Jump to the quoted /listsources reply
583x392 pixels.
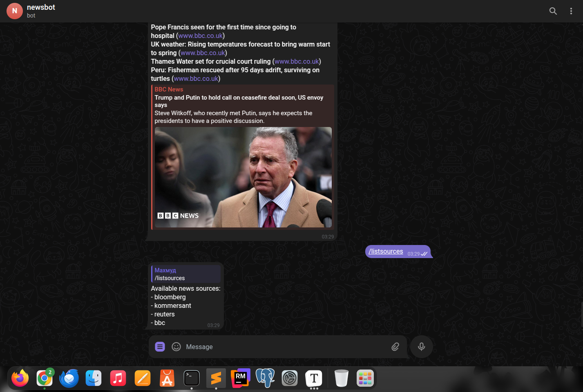[186, 274]
